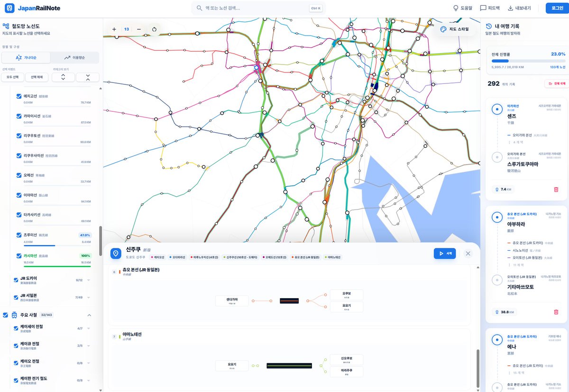
Task: Sort lines by 이용량순 usage
Action: tap(75, 58)
